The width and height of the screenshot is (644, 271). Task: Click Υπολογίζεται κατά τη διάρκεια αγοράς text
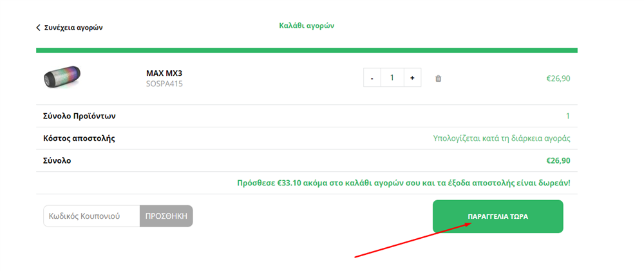click(502, 138)
